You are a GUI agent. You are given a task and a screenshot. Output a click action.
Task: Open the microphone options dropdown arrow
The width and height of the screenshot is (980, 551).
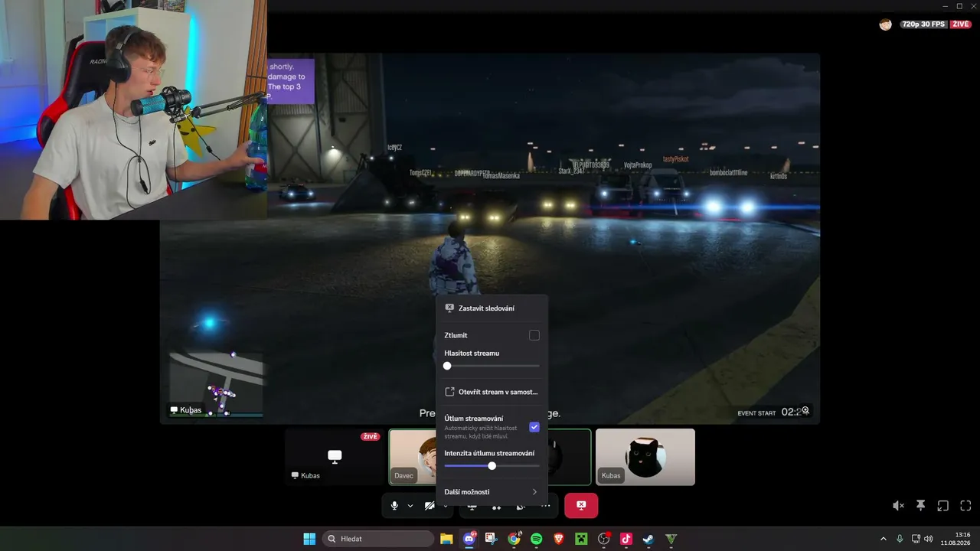pos(410,506)
